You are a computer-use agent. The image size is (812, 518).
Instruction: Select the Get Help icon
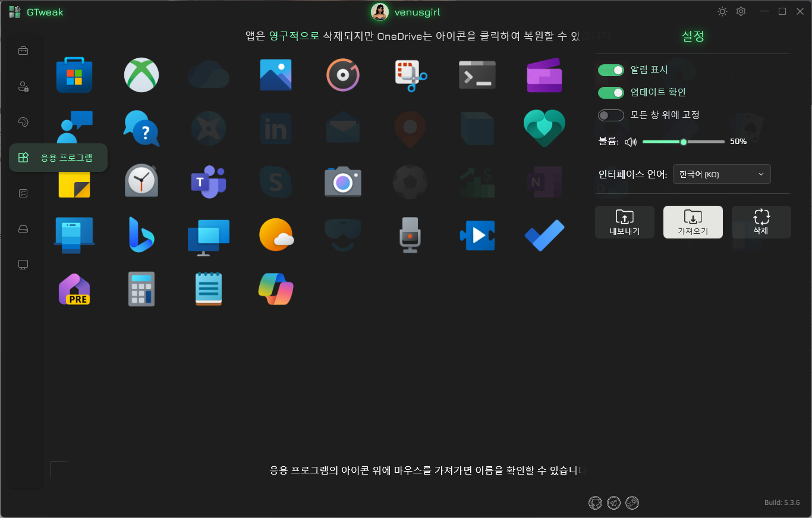(141, 128)
